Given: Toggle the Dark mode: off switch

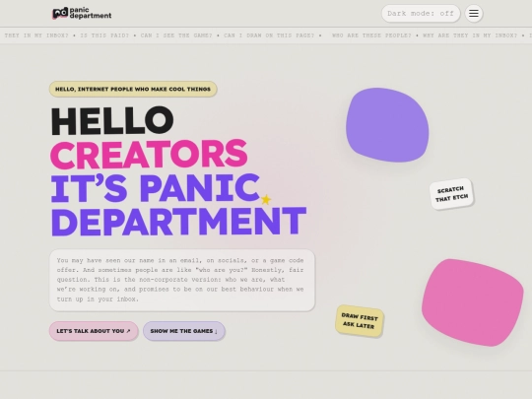Looking at the screenshot, I should [x=421, y=14].
